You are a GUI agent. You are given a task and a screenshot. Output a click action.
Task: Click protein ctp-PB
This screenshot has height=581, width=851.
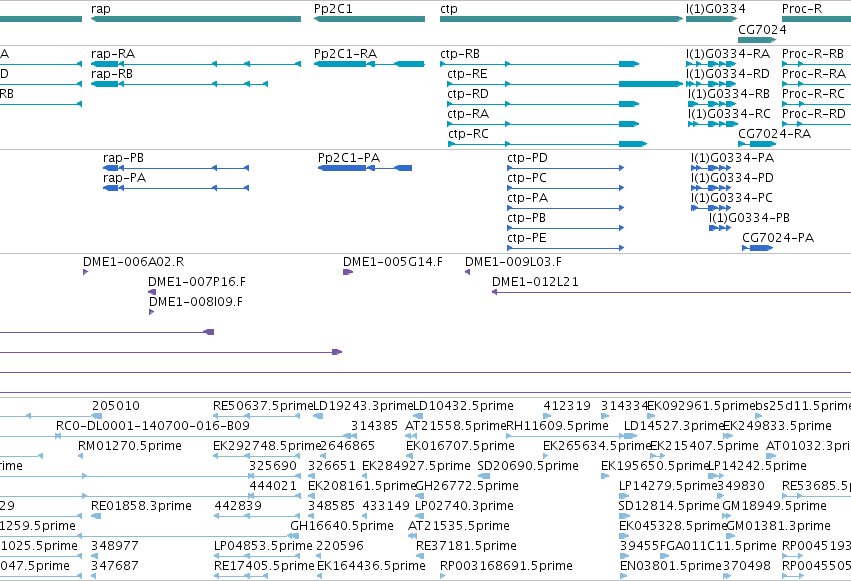(526, 218)
